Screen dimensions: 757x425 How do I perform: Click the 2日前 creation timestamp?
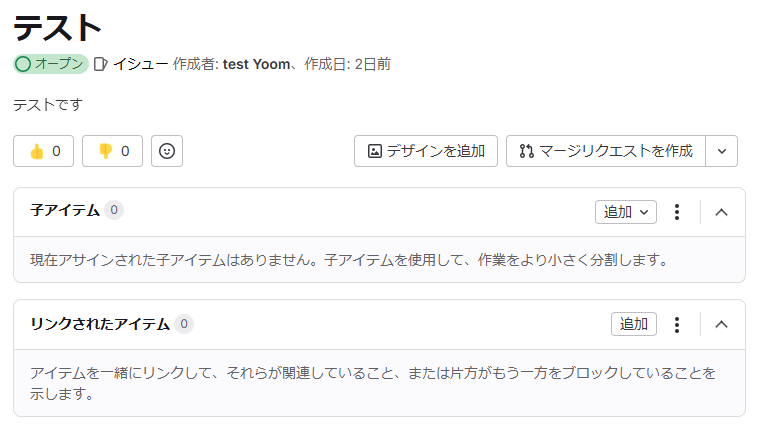[x=372, y=64]
